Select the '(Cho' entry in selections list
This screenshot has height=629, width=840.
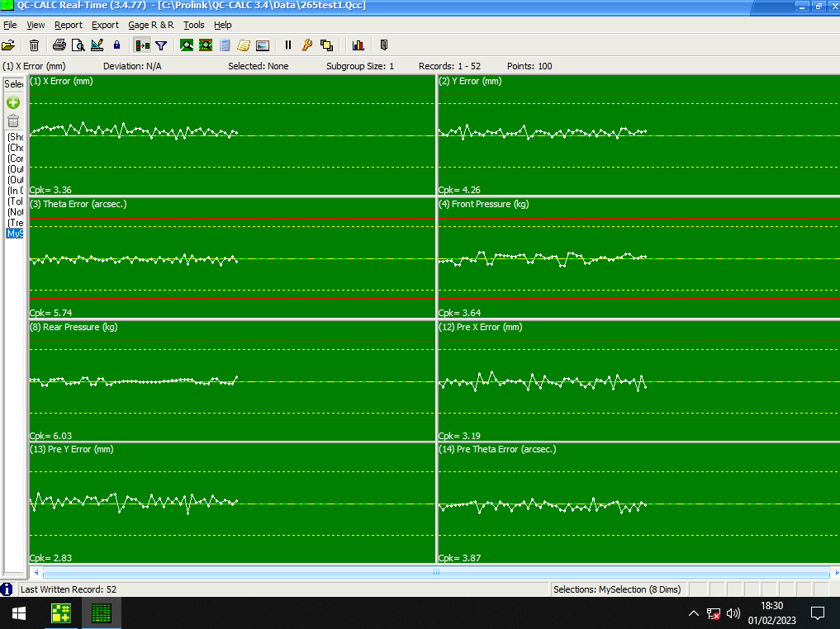(x=15, y=148)
